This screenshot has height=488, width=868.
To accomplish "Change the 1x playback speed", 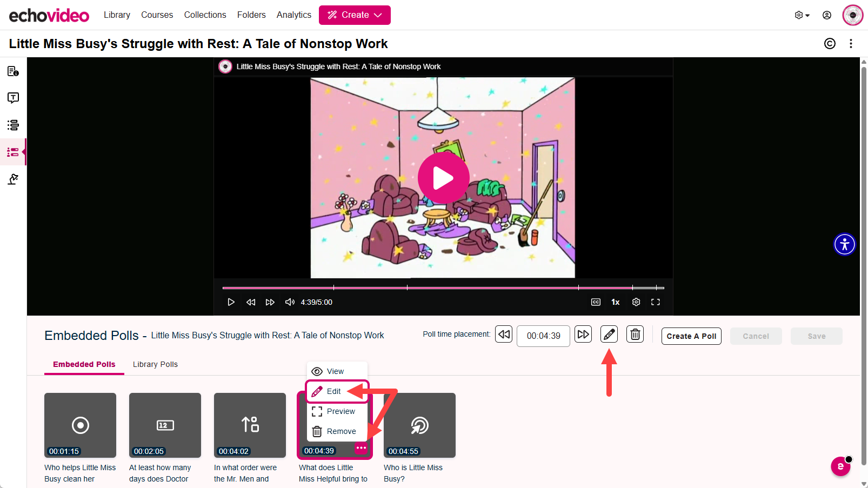I will tap(616, 302).
